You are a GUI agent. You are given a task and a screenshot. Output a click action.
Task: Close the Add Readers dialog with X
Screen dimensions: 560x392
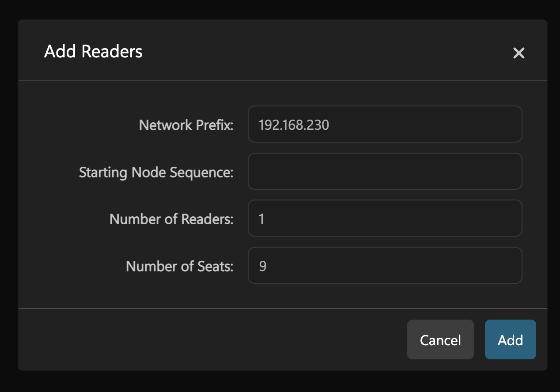[518, 53]
